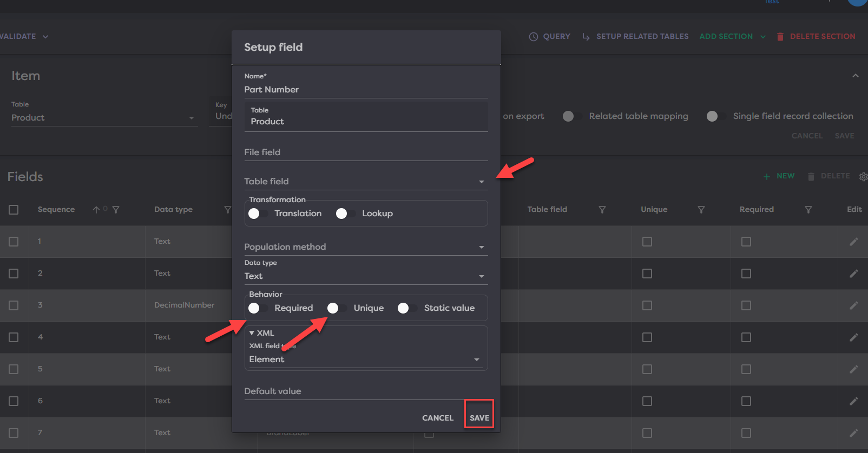Screen dimensions: 868x453
Task: Click the pencil edit icon in row 1
Action: 853,242
